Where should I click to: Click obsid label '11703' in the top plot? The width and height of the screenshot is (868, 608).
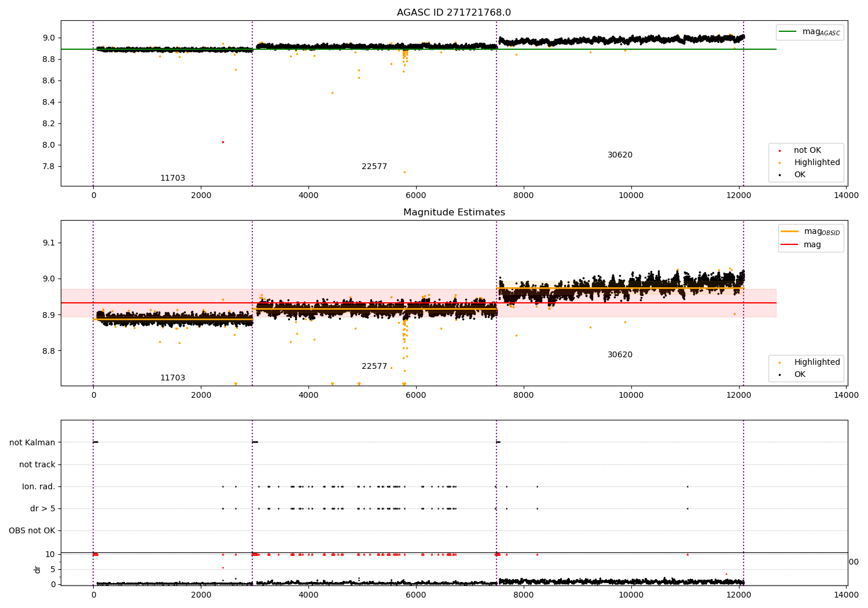pyautogui.click(x=172, y=178)
